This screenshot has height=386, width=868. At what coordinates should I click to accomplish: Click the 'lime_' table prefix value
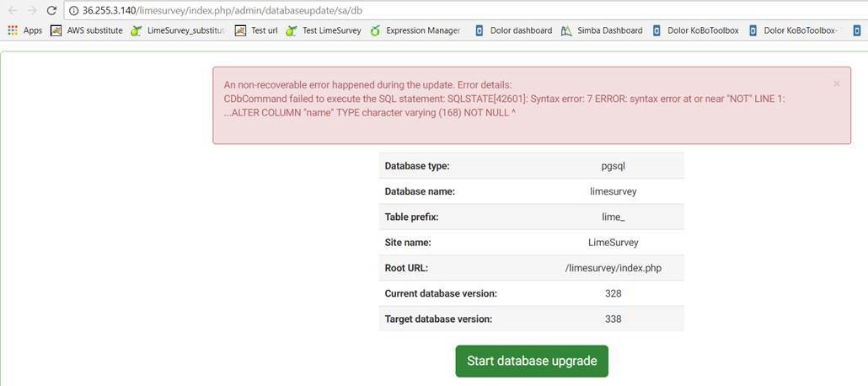click(613, 217)
